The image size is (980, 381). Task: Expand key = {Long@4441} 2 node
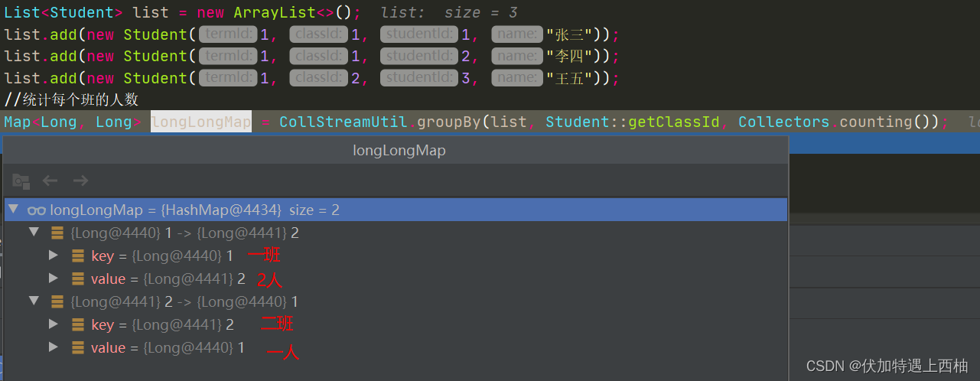(53, 324)
